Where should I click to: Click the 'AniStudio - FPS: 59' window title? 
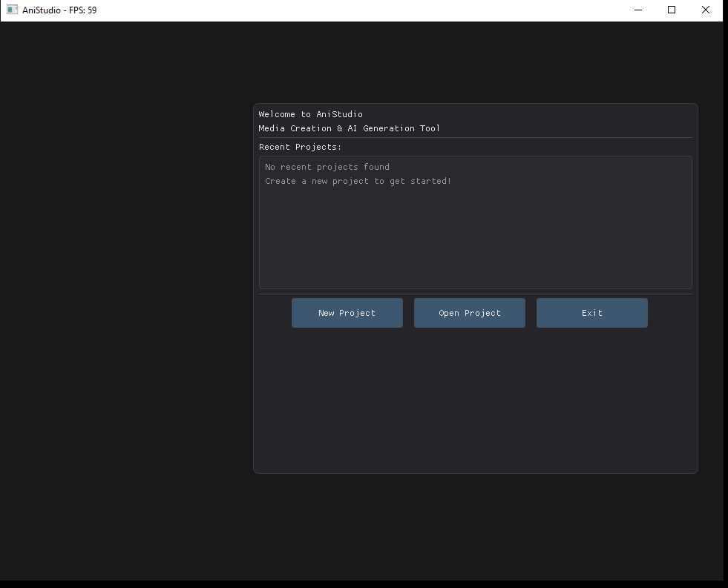click(x=59, y=10)
